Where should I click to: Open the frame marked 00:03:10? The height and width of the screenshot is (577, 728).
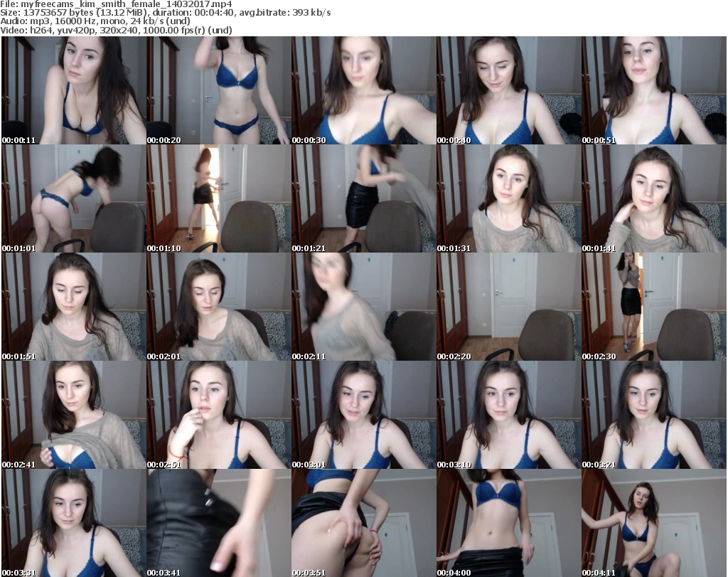pos(509,415)
